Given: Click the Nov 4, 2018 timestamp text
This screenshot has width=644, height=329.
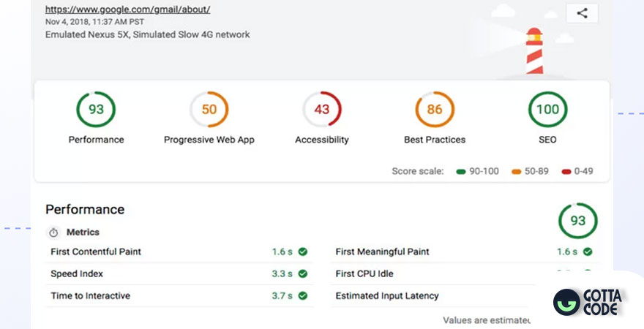Looking at the screenshot, I should coord(95,22).
